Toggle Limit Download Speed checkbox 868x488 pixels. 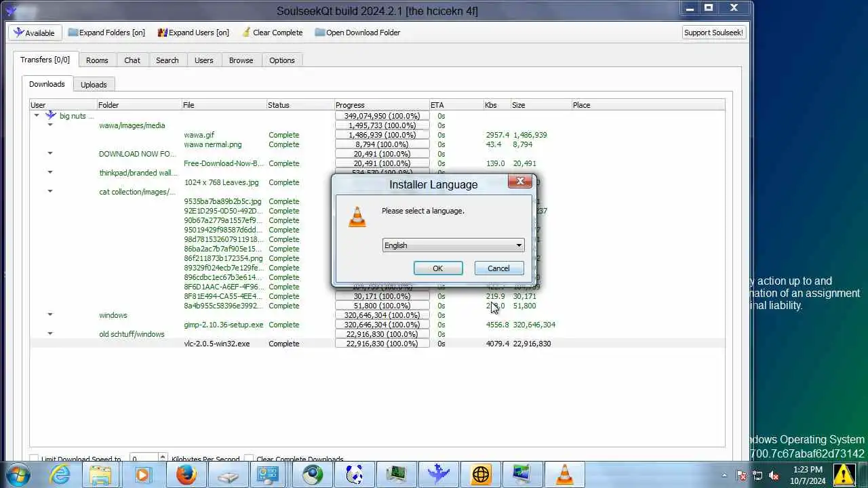click(35, 459)
